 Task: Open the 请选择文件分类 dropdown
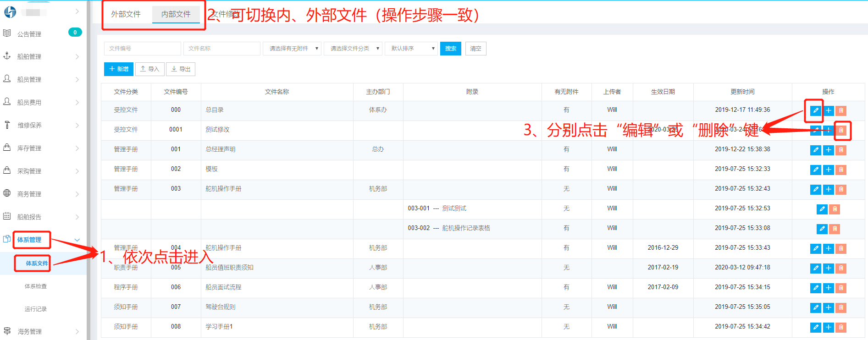coord(353,49)
